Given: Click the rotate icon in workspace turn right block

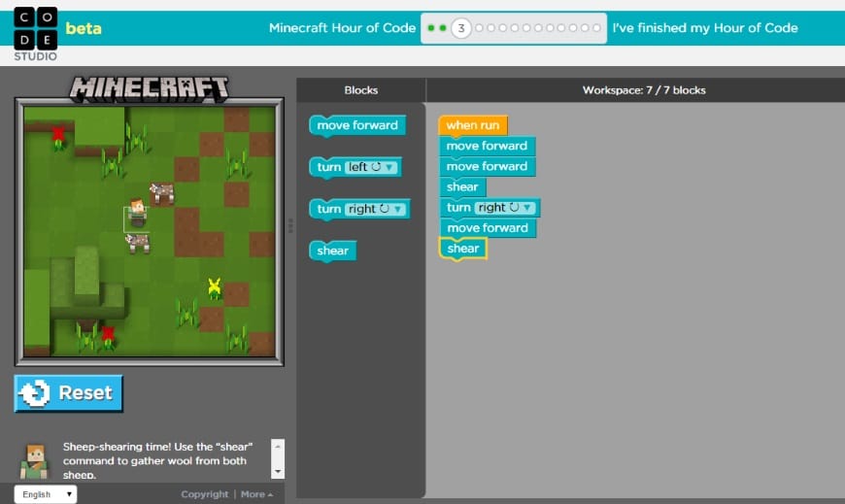Looking at the screenshot, I should 514,207.
